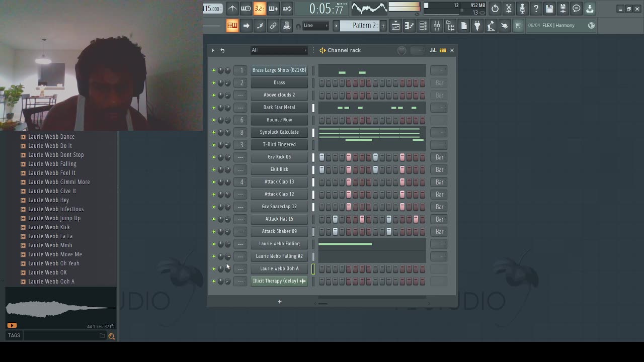This screenshot has height=362, width=644.
Task: Open the Mixer view icon
Action: (x=437, y=26)
